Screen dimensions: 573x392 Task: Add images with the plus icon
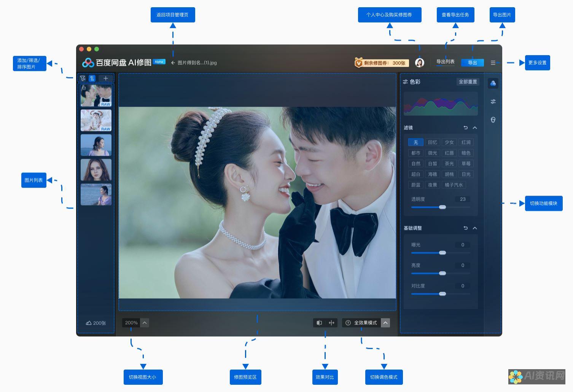coord(106,78)
